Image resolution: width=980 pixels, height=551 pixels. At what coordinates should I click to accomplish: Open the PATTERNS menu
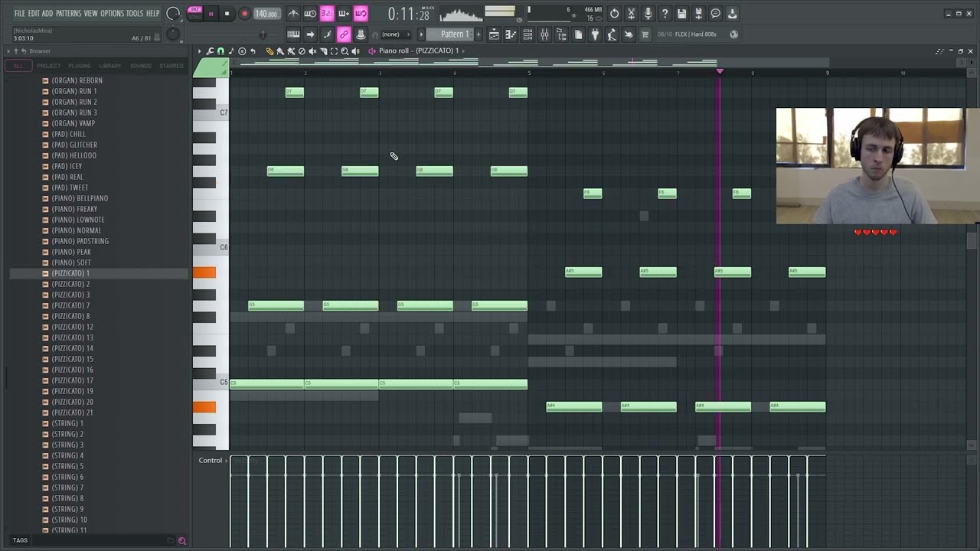(68, 13)
